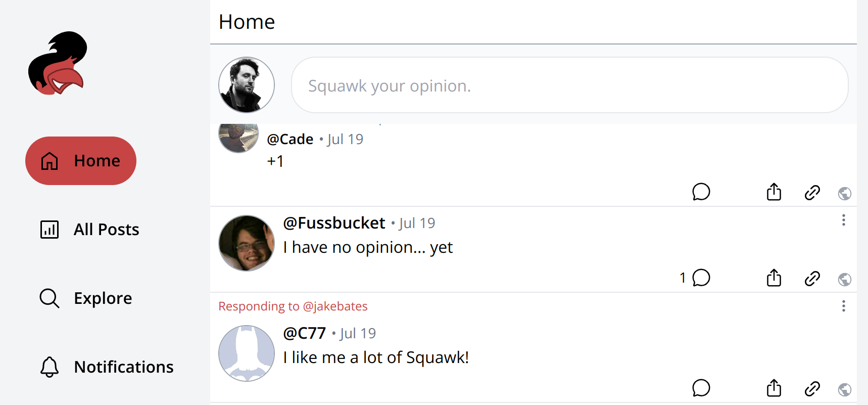
Task: Share @C77's Squawk post
Action: (774, 388)
